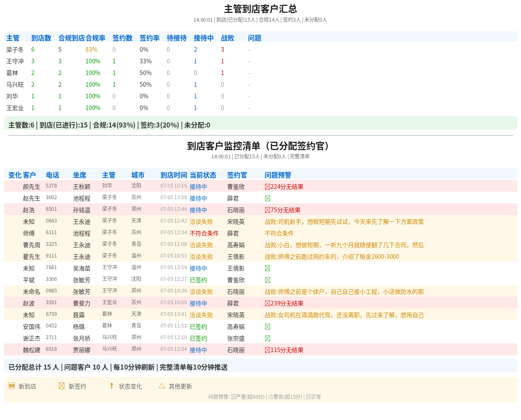This screenshot has width=521, height=420.
Task: Click customer name 魏松建
Action: pos(32,350)
